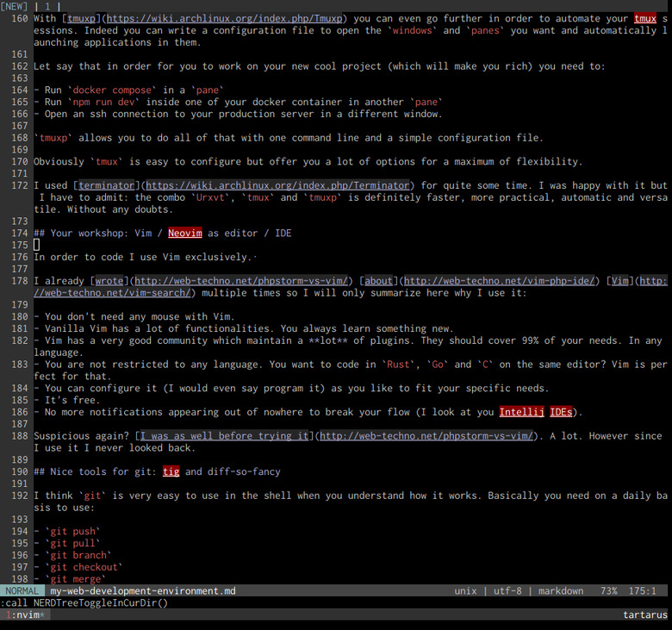Viewport: 672px width, 630px height.
Task: Click the `npm run dev` code text
Action: [x=103, y=102]
